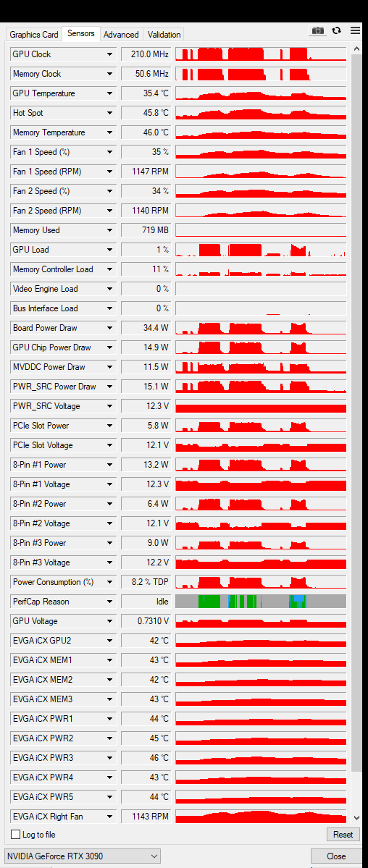Expand the EVGA iCX Right Fan dropdown
The width and height of the screenshot is (368, 868).
[109, 817]
